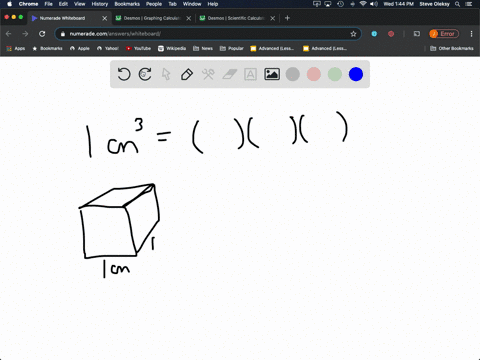
Task: Open the Time Machine status icon
Action: point(340,4)
